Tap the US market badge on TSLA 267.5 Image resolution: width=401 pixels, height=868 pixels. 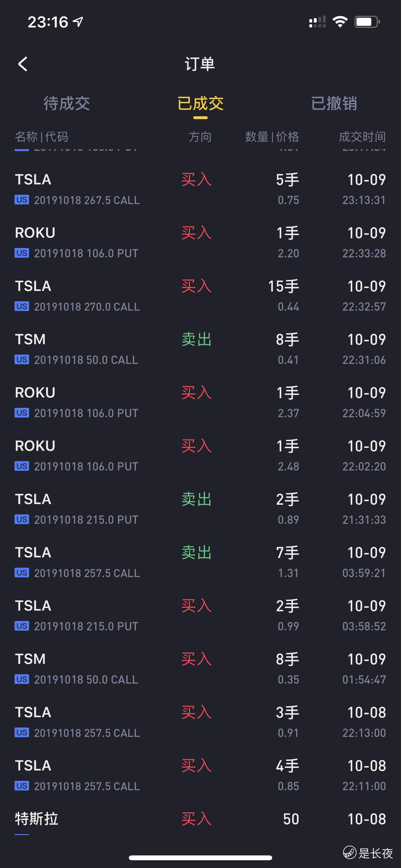click(22, 200)
